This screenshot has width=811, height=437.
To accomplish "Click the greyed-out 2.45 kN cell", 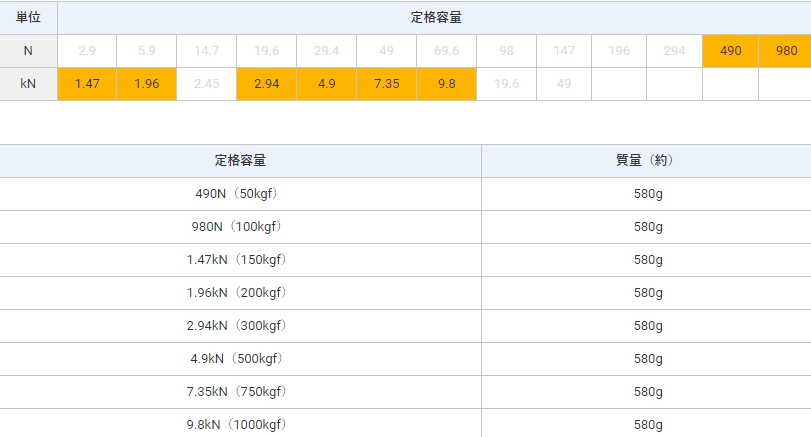I will [206, 83].
